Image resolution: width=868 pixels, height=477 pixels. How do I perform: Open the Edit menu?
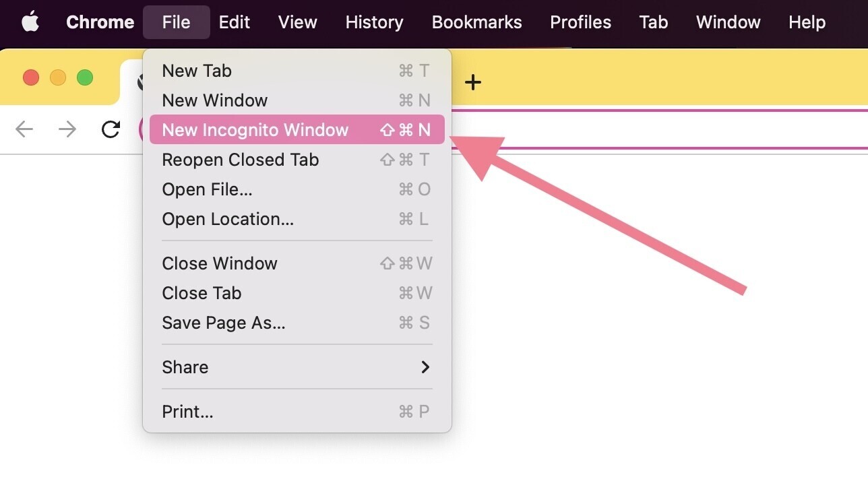[235, 22]
